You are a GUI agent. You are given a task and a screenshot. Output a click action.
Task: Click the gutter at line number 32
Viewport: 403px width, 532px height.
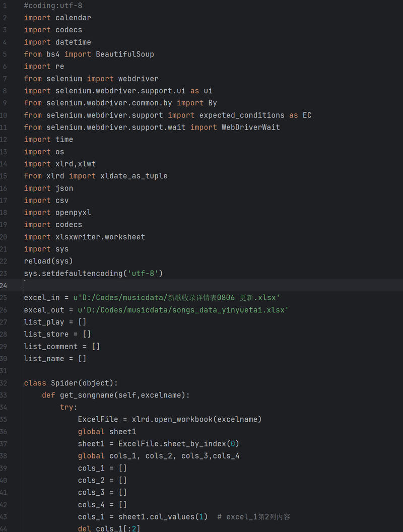coord(4,383)
